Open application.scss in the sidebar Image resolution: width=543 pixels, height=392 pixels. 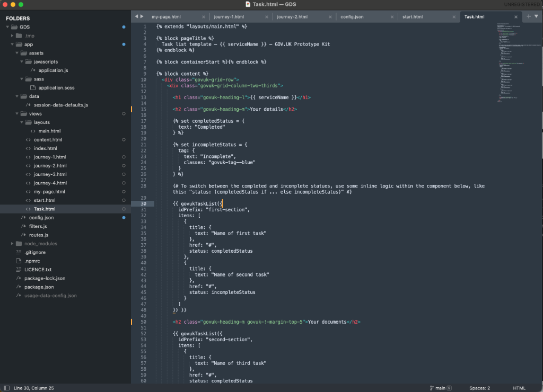click(x=56, y=87)
